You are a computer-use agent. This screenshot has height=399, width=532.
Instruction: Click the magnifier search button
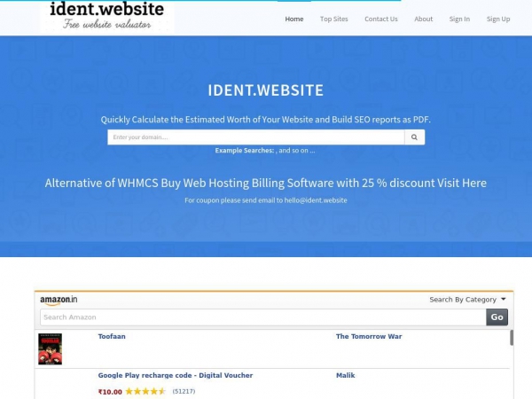414,137
